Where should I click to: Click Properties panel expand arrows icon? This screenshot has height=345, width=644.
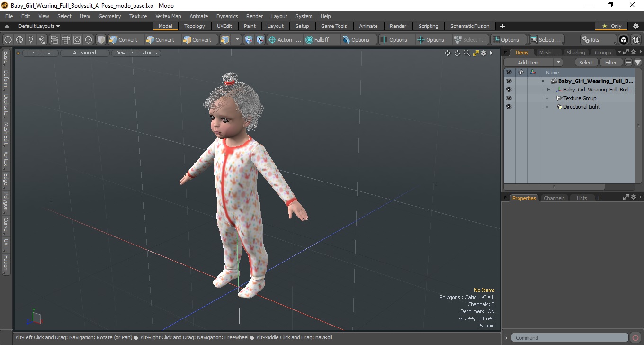pyautogui.click(x=626, y=198)
